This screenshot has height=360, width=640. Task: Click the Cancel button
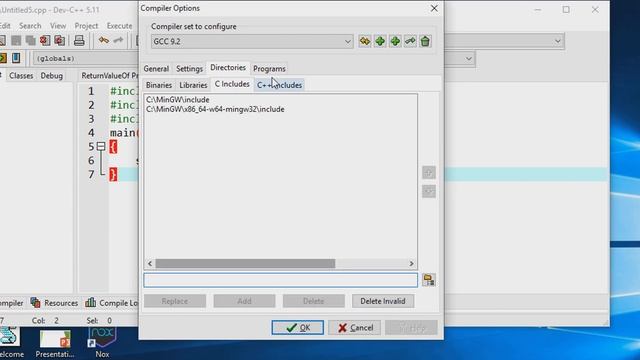pyautogui.click(x=355, y=327)
